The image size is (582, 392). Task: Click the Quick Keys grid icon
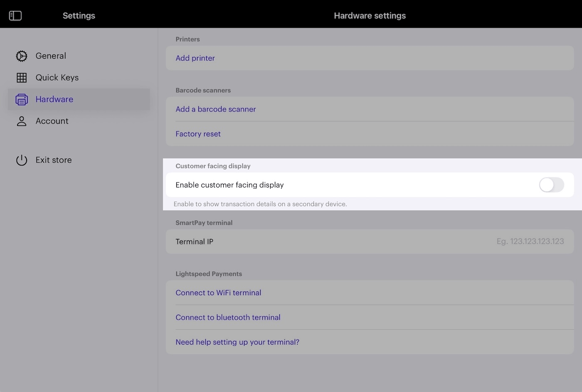click(x=22, y=78)
